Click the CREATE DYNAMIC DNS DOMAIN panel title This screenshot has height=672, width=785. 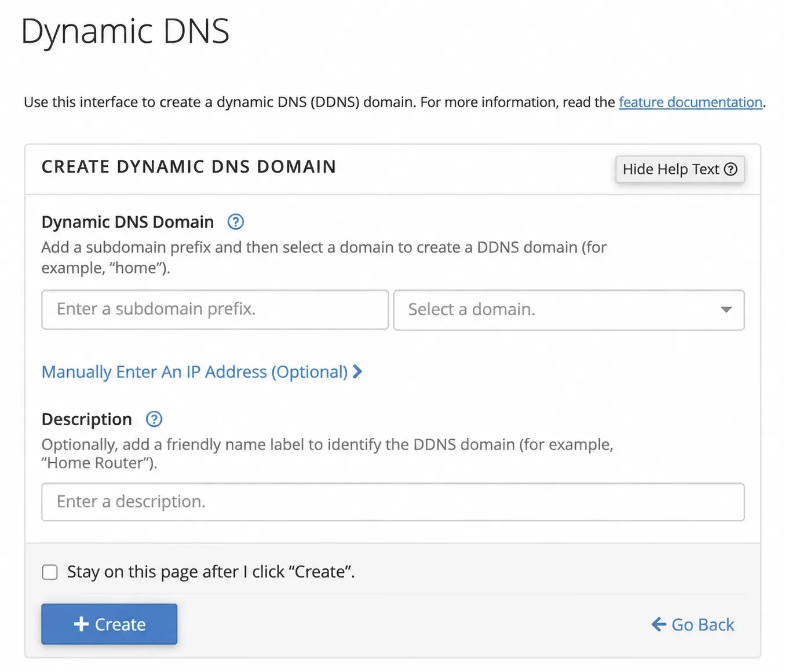click(x=189, y=167)
